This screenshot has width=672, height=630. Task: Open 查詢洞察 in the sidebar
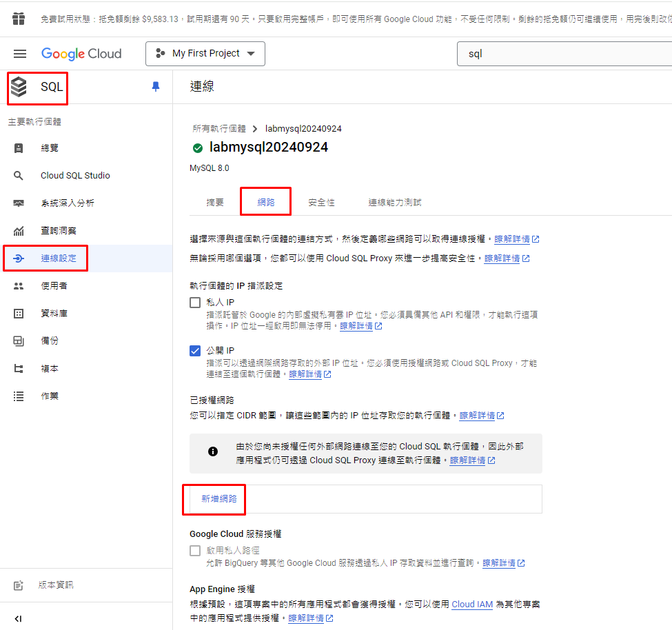[x=59, y=231]
